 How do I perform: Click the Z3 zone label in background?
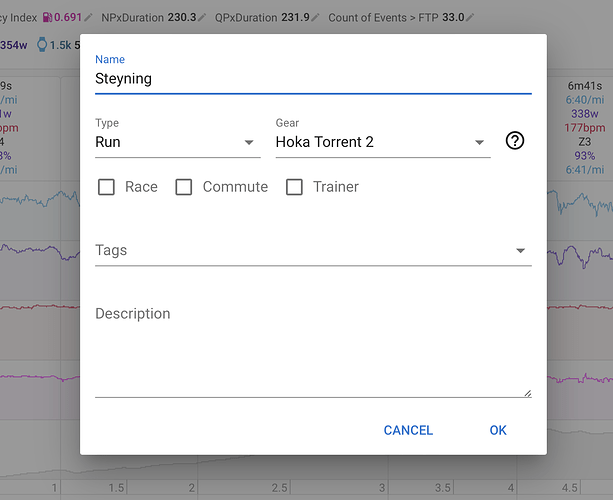584,142
